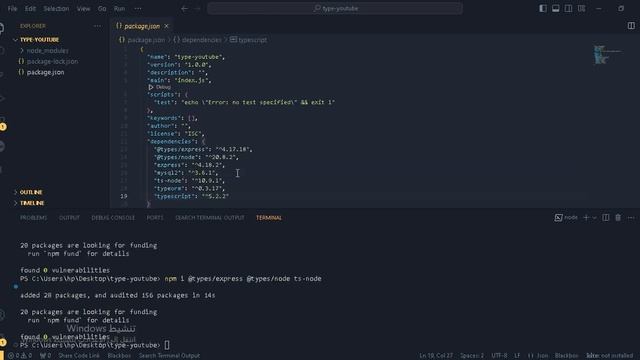Go back using the left arrow
This screenshot has width=640, height=360.
[x=184, y=9]
